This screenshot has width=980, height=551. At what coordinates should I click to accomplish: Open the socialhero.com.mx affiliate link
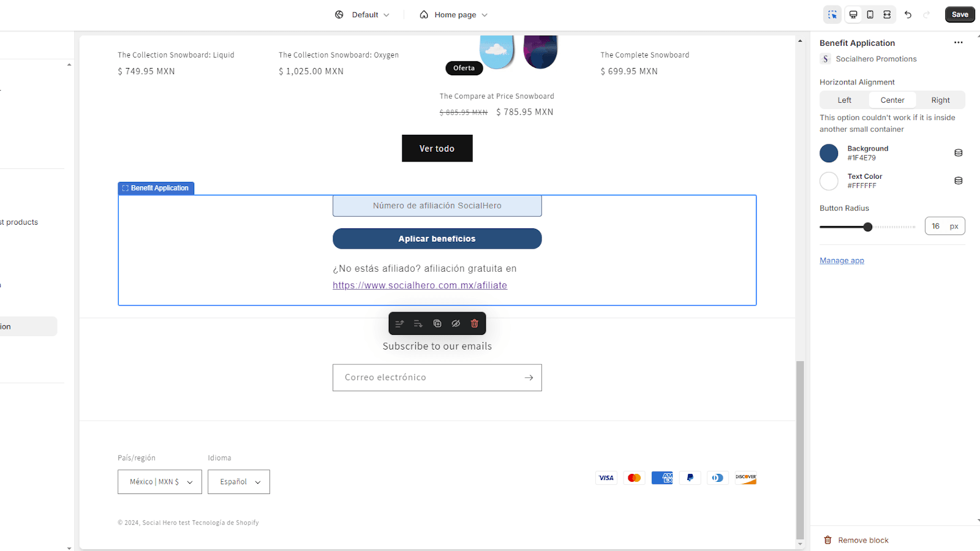(x=420, y=285)
